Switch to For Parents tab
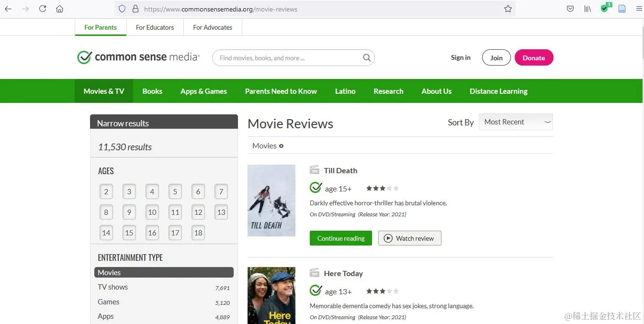Image resolution: width=644 pixels, height=324 pixels. tap(101, 27)
